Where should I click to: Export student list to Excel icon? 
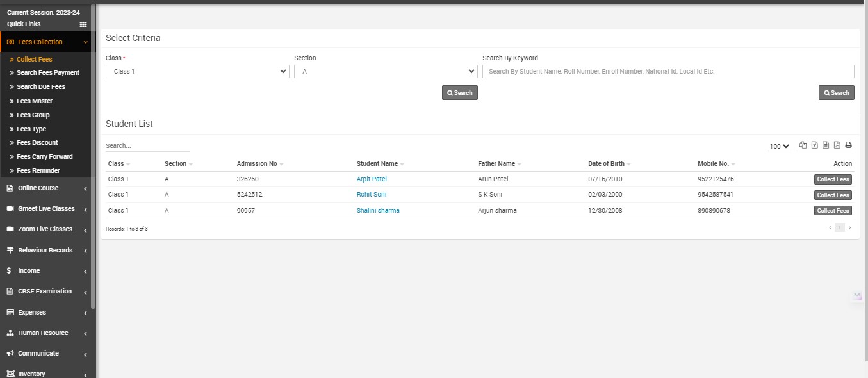point(814,145)
